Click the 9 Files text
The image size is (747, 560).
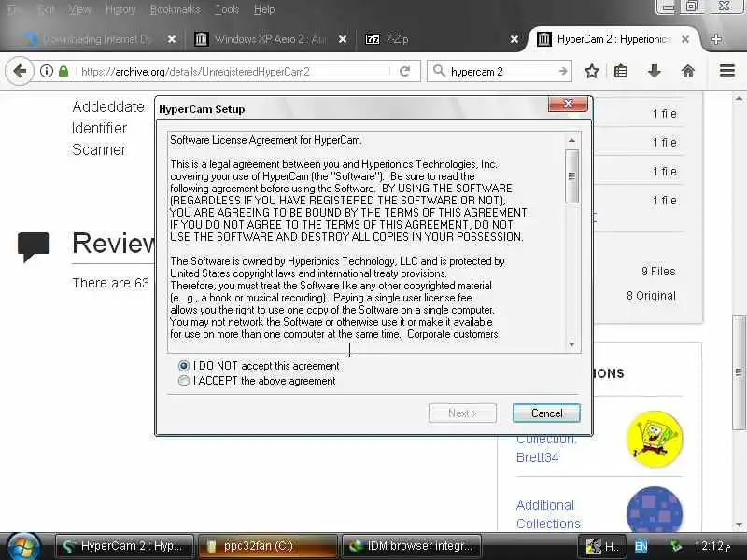[658, 272]
